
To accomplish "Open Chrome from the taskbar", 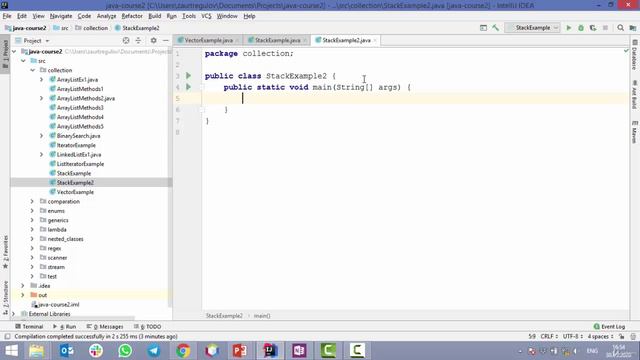I will (183, 351).
